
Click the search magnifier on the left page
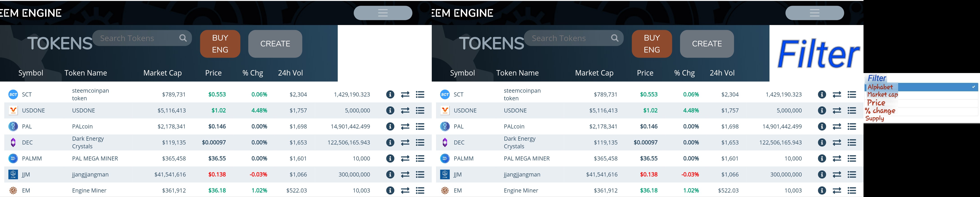pyautogui.click(x=183, y=38)
